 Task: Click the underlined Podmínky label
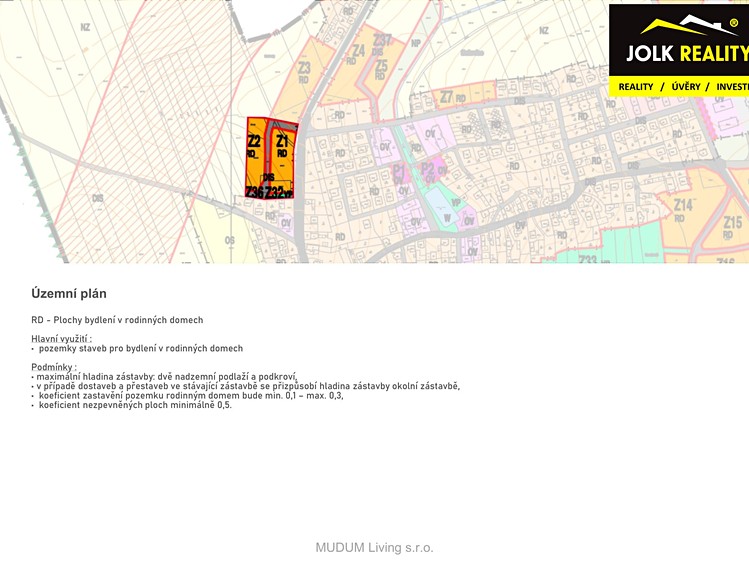tap(54, 367)
